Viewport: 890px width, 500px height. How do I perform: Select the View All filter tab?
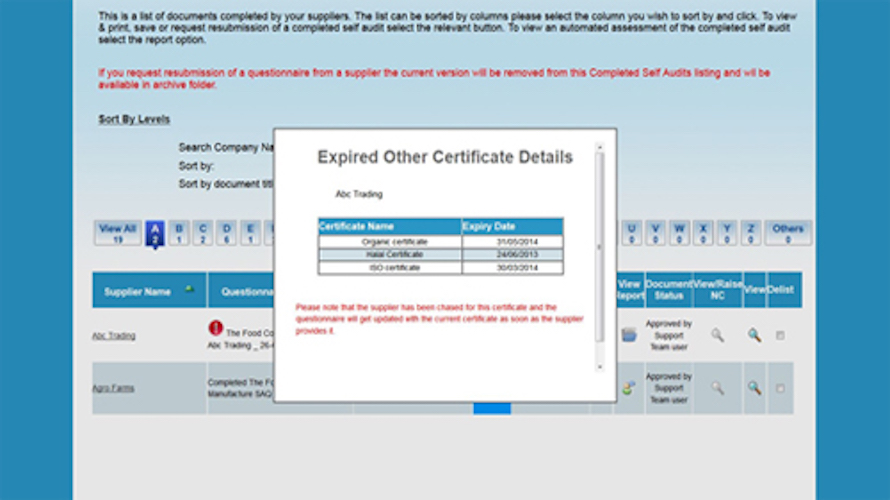117,233
